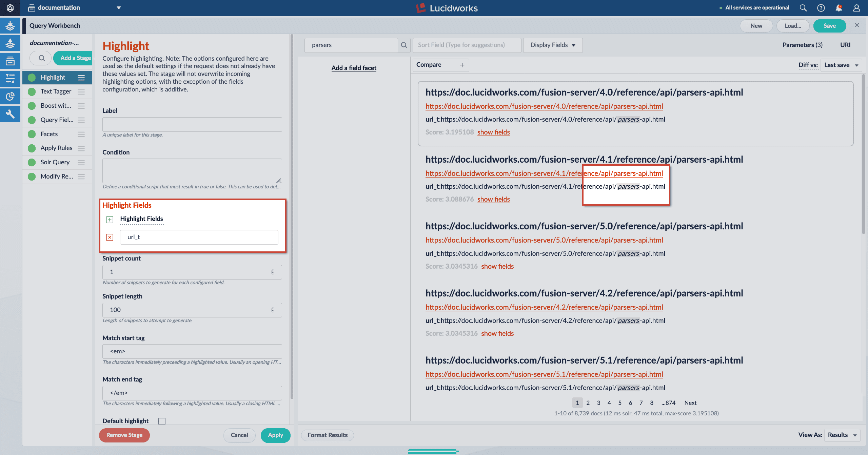
Task: Open the documentation app dropdown
Action: (x=74, y=8)
